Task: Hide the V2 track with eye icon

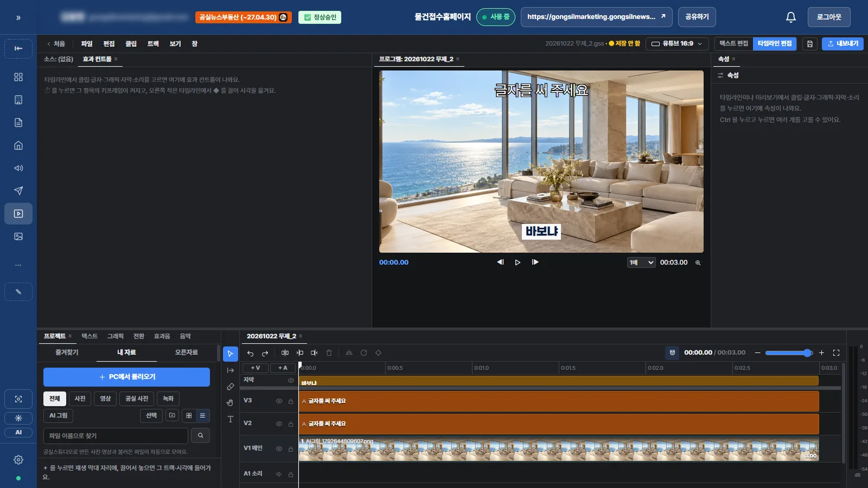Action: pyautogui.click(x=279, y=424)
